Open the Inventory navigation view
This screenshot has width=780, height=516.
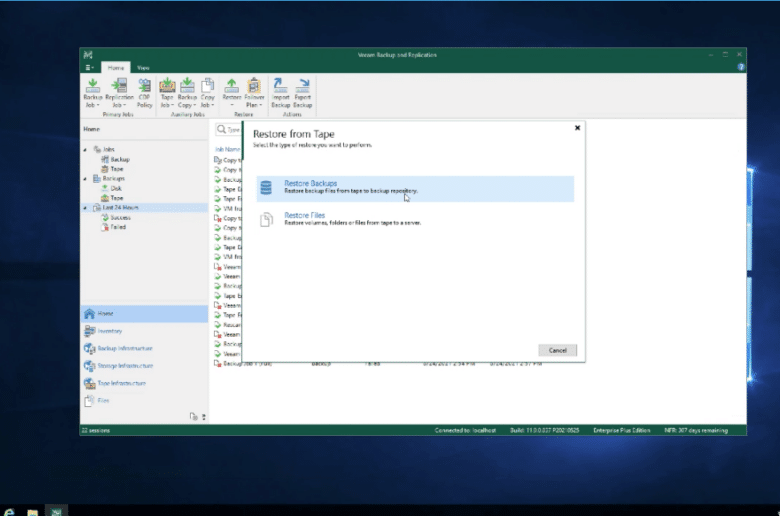144,331
